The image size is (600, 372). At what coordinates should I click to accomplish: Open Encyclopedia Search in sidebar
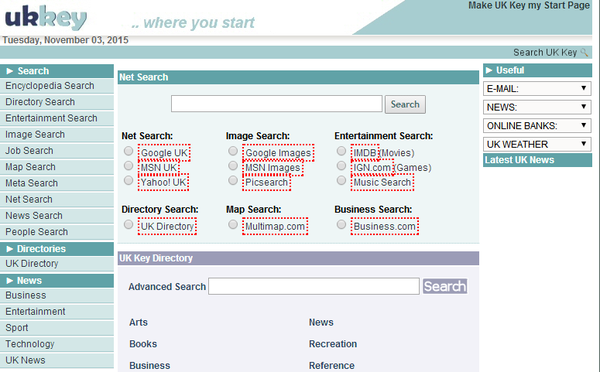point(57,86)
